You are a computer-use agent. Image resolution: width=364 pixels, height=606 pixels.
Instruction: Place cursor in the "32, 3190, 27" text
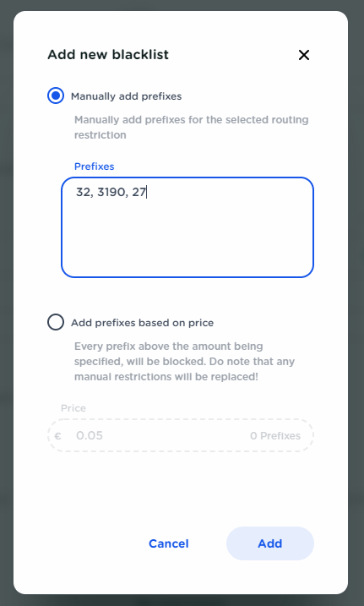click(x=111, y=192)
